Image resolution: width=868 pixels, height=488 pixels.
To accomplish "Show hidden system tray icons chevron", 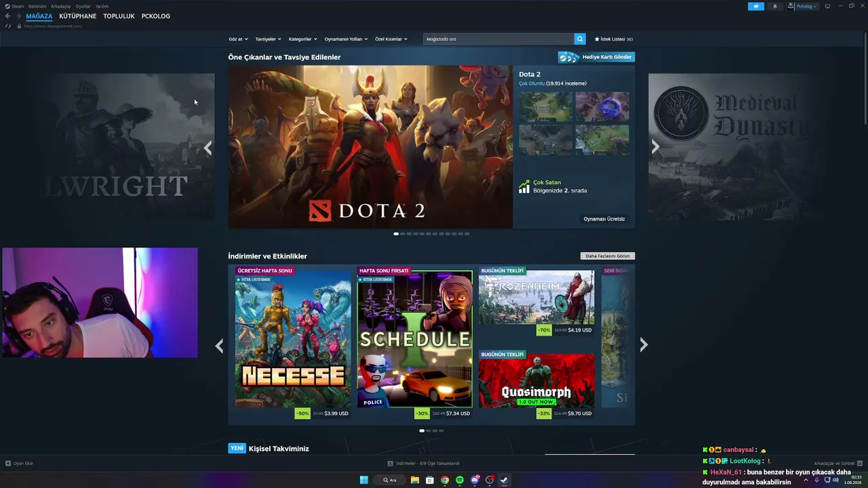I will [806, 480].
